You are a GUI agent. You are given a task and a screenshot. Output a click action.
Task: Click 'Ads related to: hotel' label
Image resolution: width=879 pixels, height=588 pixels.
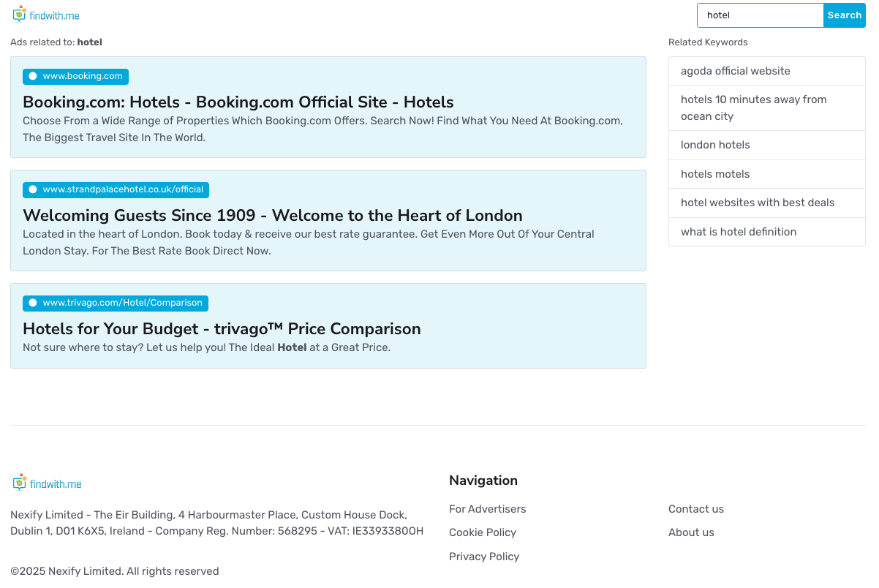[x=56, y=42]
